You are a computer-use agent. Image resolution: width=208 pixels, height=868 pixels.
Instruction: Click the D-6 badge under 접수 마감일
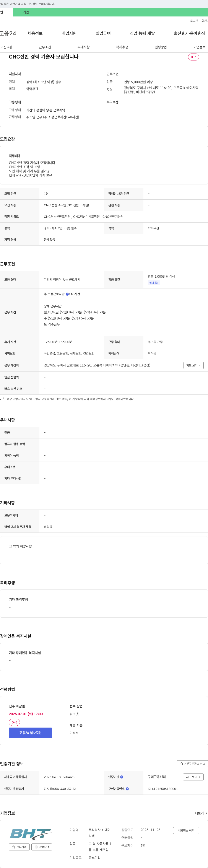15,722
